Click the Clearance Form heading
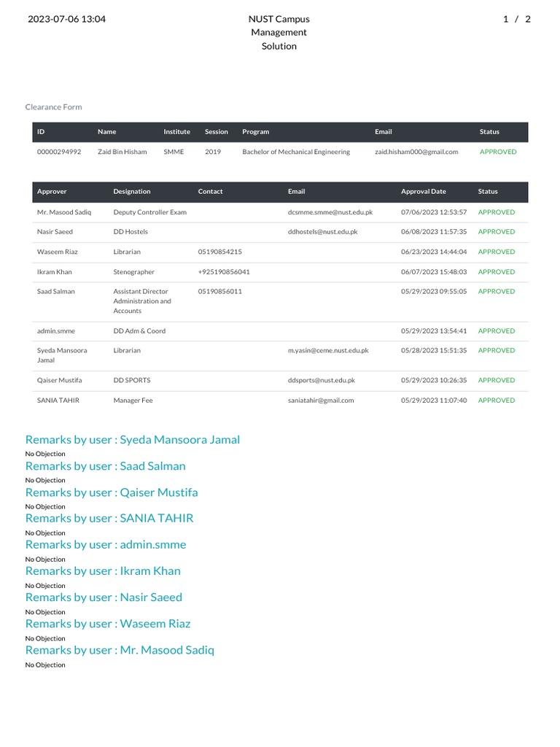 pos(53,107)
